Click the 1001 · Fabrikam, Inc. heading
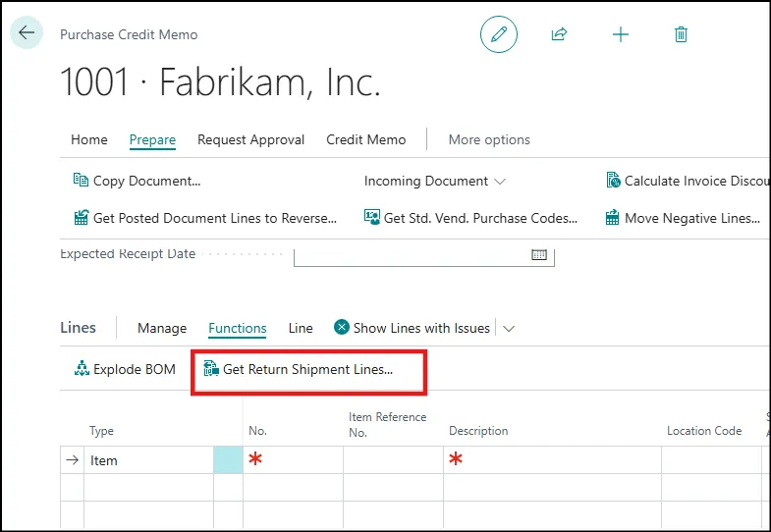 click(x=220, y=82)
